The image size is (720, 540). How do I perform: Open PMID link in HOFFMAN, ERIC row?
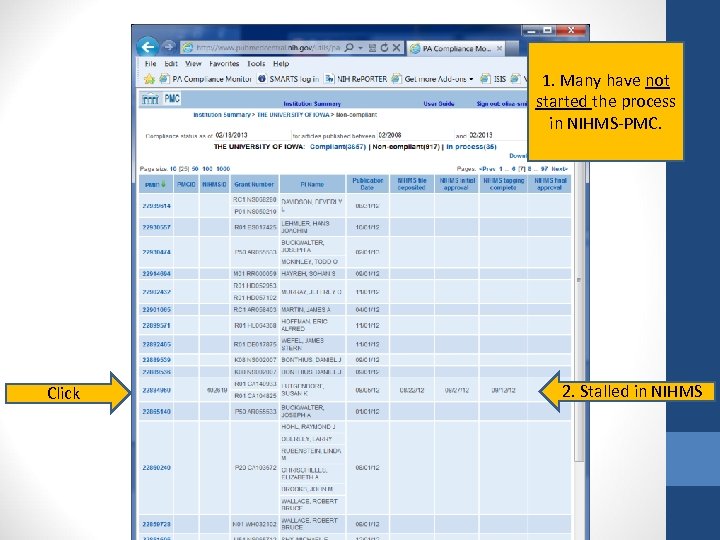tap(157, 326)
